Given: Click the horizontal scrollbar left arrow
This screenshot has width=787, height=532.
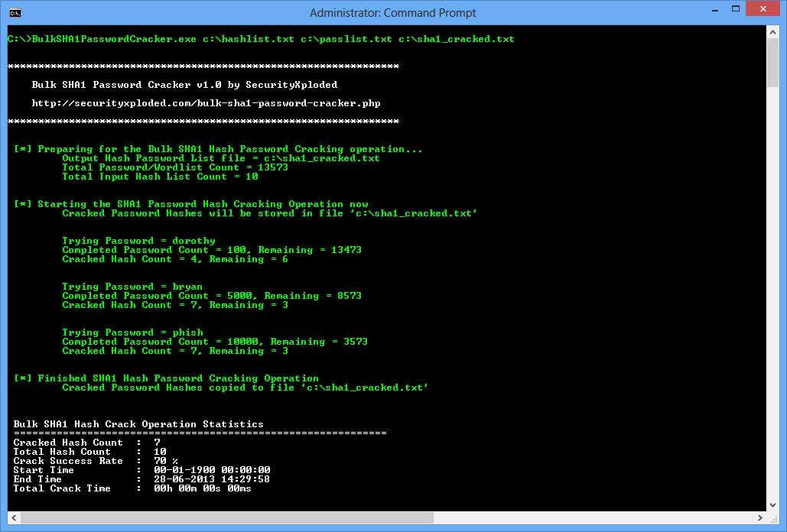Looking at the screenshot, I should coord(13,518).
